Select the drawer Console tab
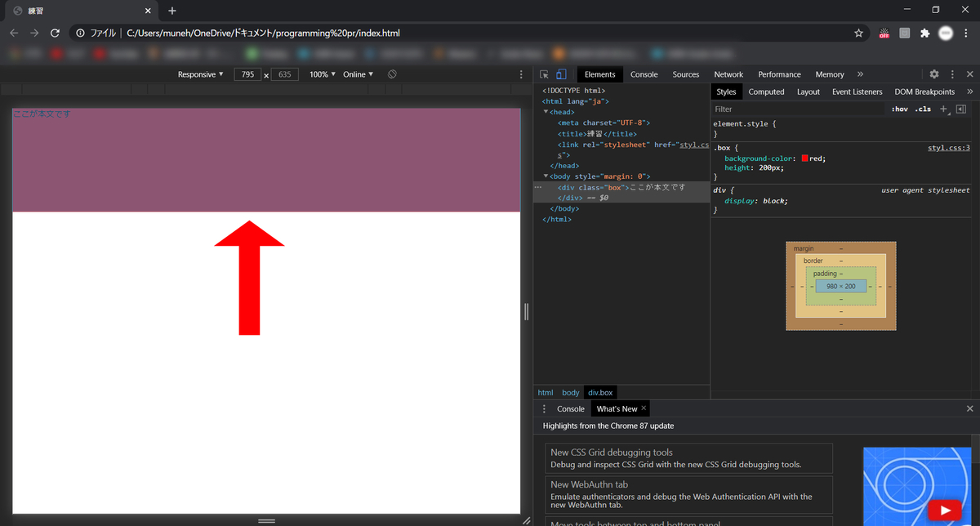 [571, 408]
